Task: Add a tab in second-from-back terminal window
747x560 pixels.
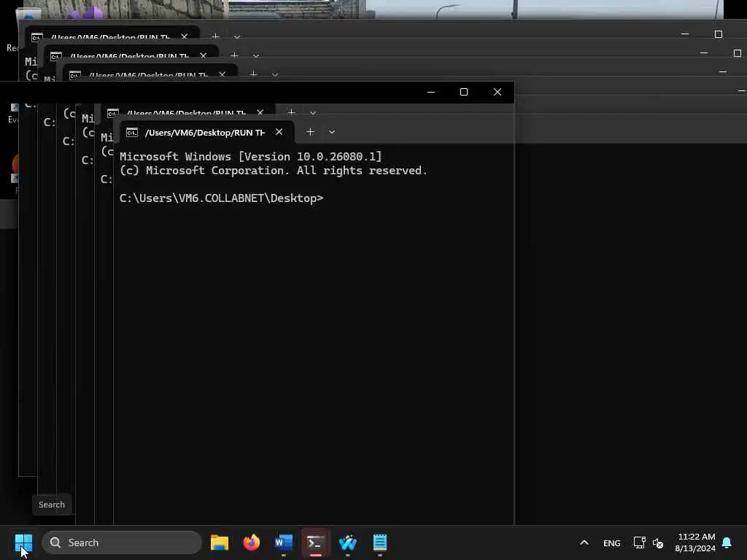Action: [x=234, y=55]
